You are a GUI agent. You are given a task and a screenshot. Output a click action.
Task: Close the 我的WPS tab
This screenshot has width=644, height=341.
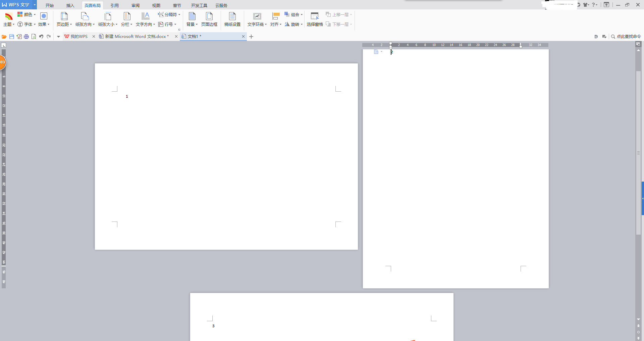pyautogui.click(x=94, y=36)
